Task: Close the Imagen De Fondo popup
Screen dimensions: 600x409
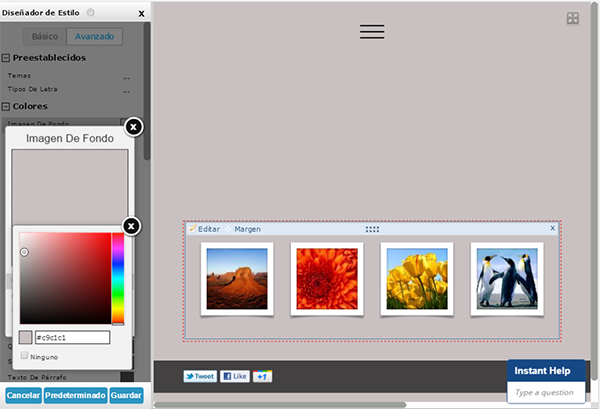Action: pos(134,127)
